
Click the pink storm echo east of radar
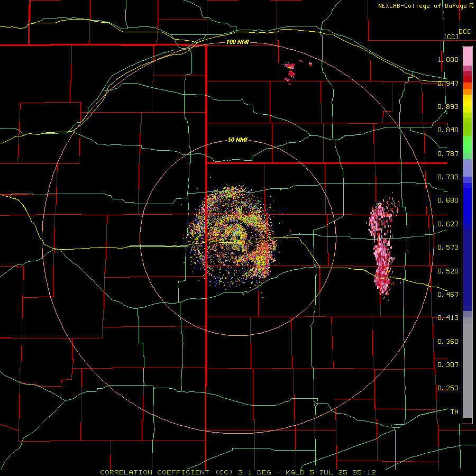(382, 246)
